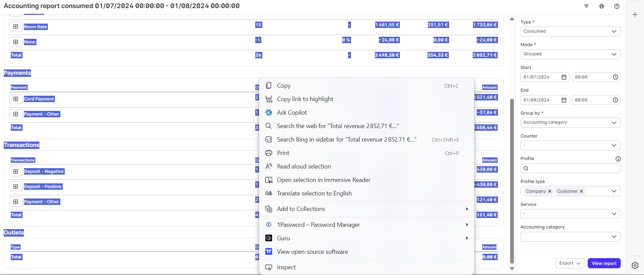Click total value 2 852,71 €
The image size is (644, 275).
[485, 55]
